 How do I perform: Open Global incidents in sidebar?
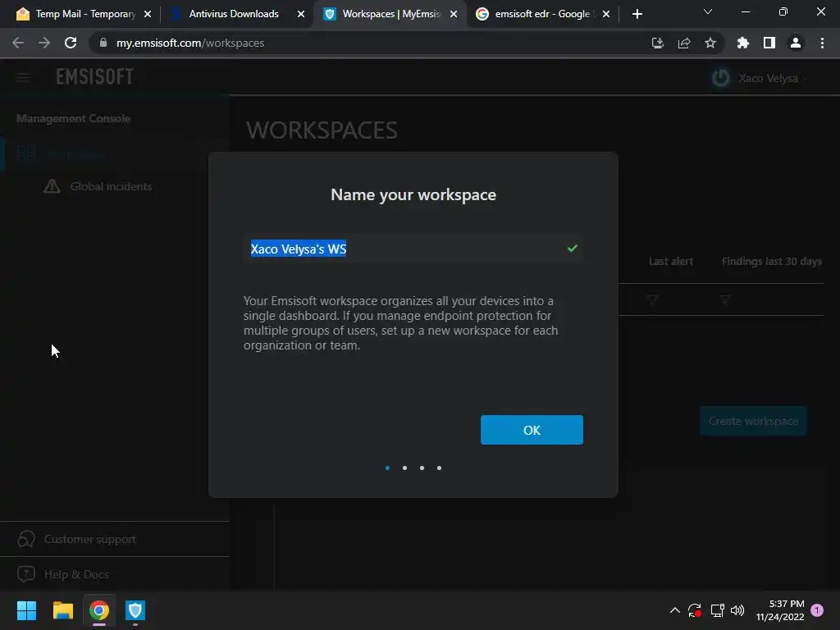(111, 186)
